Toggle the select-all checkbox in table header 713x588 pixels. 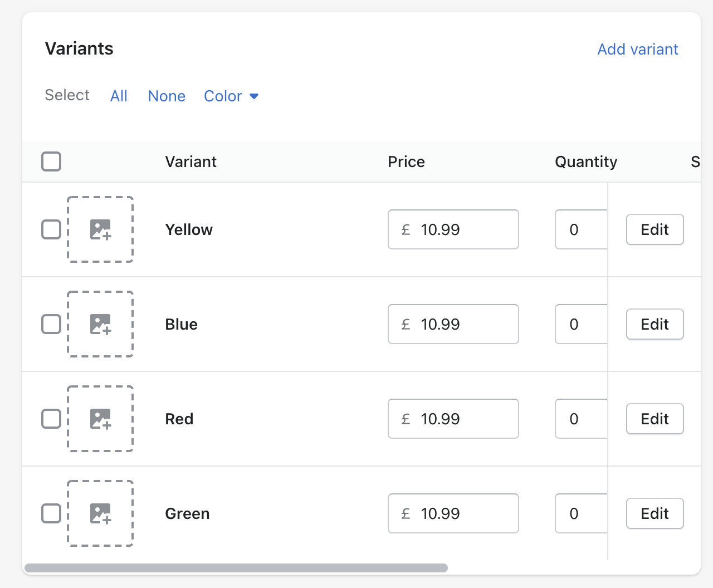(x=51, y=161)
